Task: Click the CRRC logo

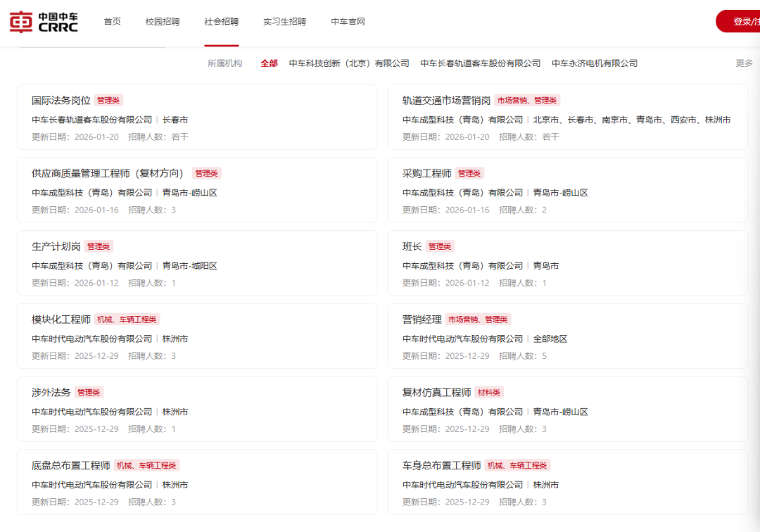Action: point(44,22)
